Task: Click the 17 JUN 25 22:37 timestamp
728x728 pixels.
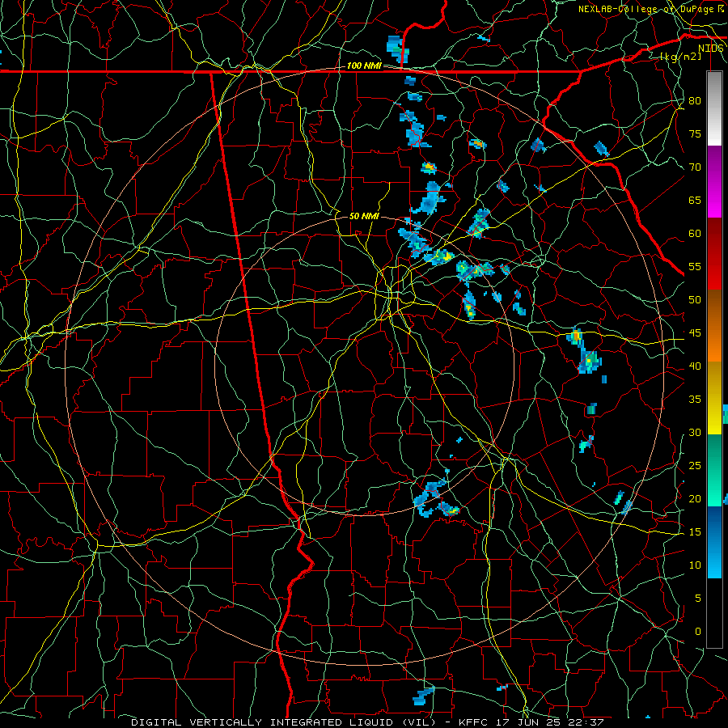Action: 549,722
